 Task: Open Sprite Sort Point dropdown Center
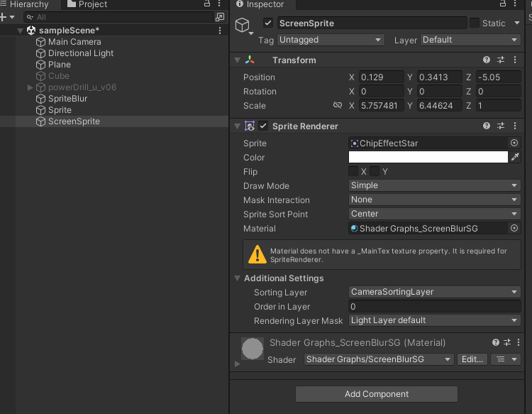pos(435,214)
